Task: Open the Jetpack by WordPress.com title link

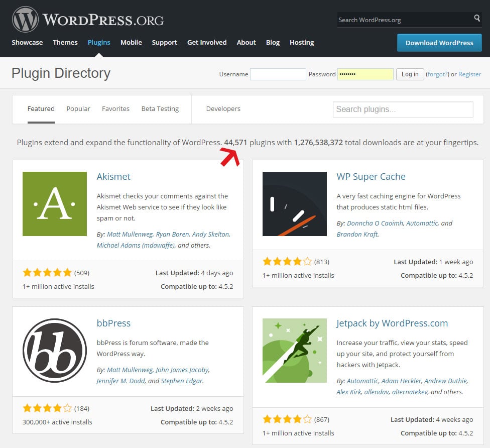Action: tap(392, 323)
